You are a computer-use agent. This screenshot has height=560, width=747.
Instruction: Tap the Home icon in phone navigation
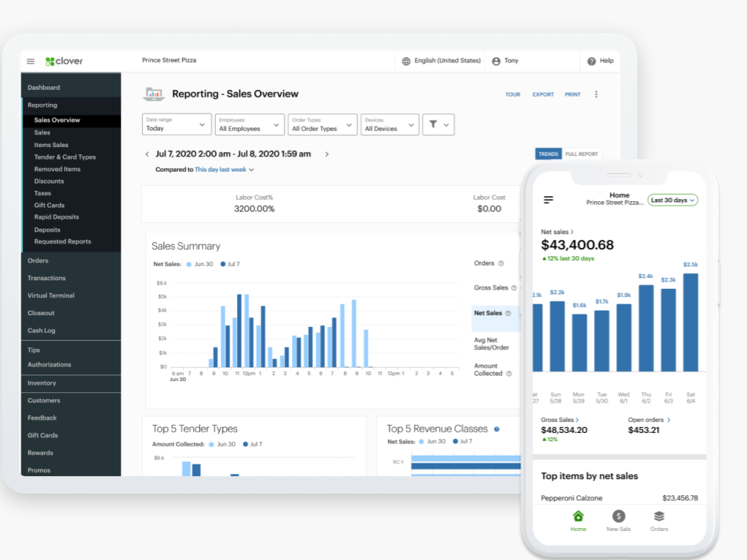[x=578, y=517]
